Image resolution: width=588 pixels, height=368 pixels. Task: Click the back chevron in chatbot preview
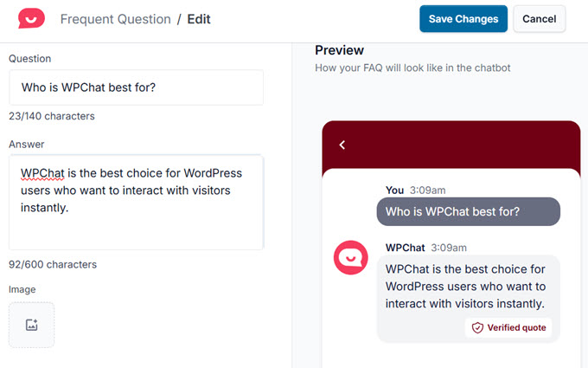[342, 145]
